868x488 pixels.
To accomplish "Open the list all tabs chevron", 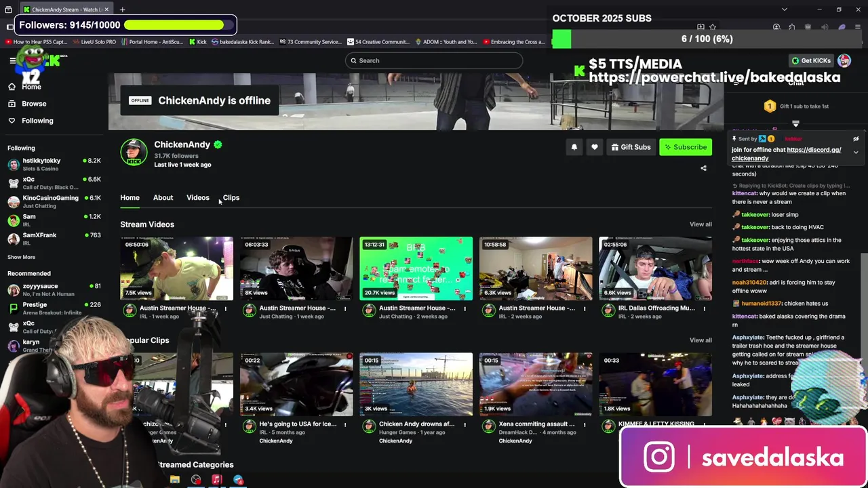I will click(x=784, y=9).
